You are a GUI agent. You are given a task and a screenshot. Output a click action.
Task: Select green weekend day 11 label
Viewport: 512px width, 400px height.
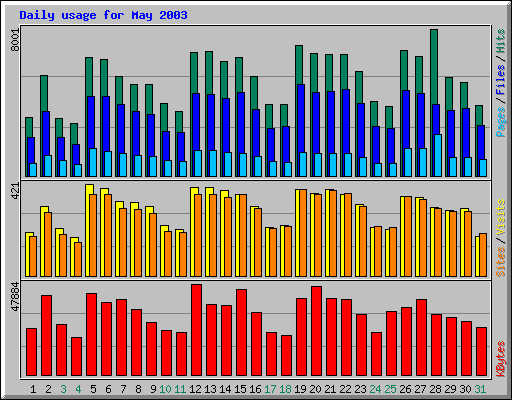180,389
